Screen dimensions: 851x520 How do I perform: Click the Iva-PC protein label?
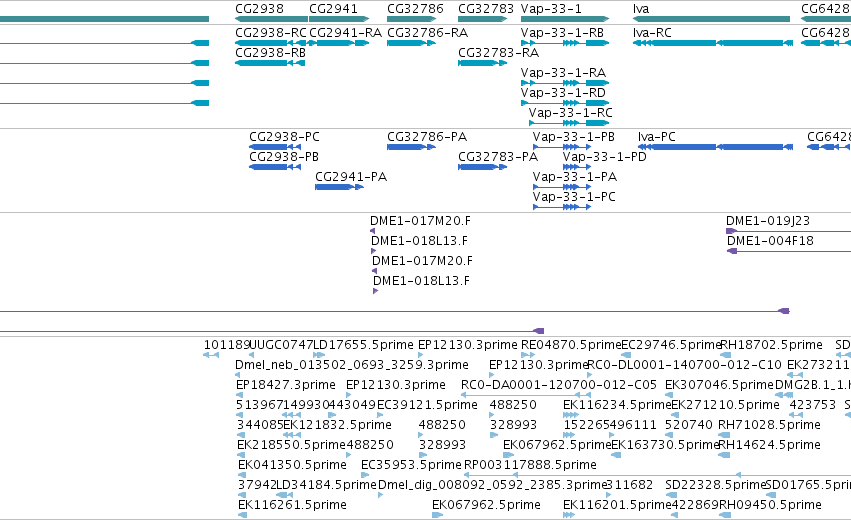[657, 137]
